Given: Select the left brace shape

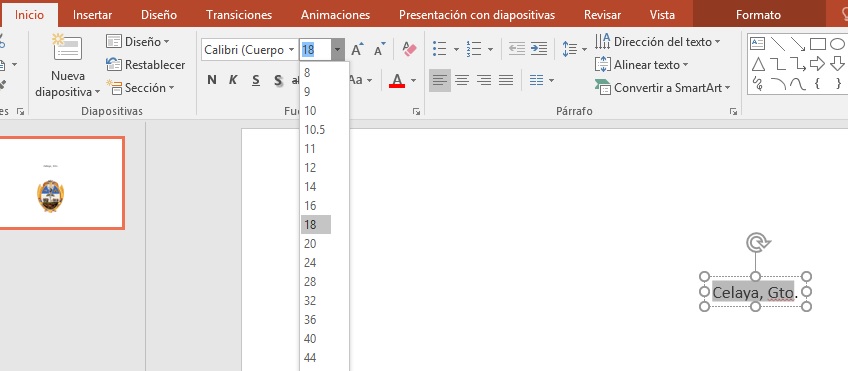Looking at the screenshot, I should coord(817,83).
